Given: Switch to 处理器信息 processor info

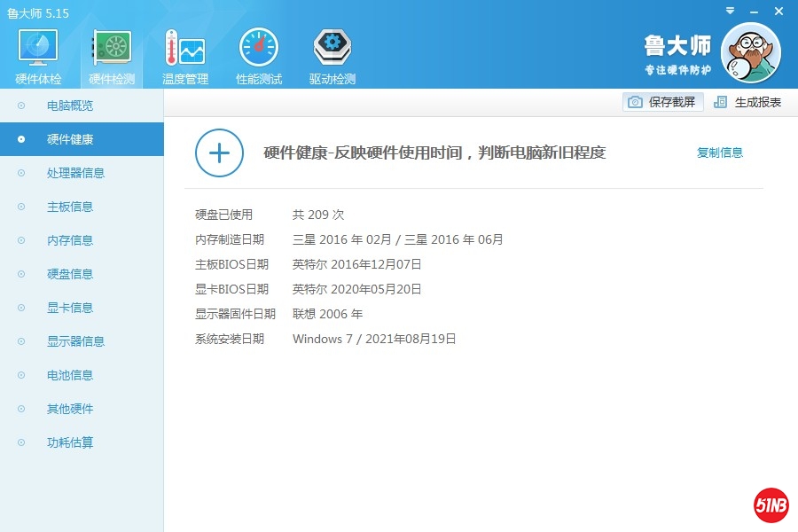Looking at the screenshot, I should click(75, 173).
